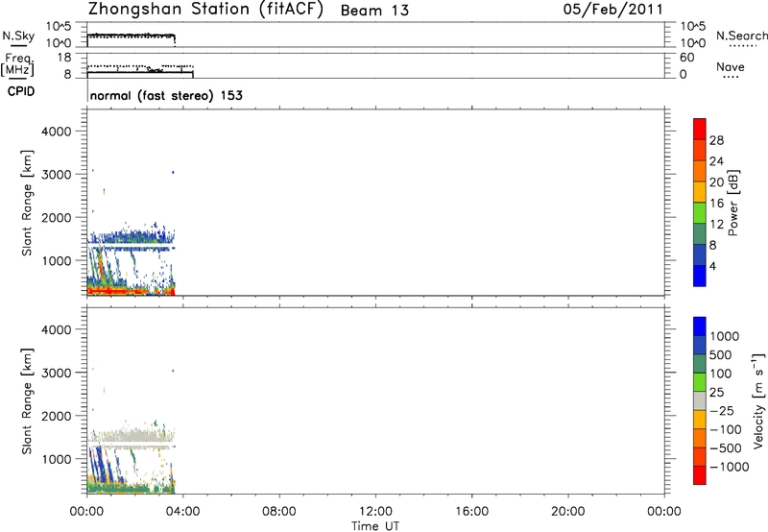Click "Slant Range [km]" label of velocity panel

tap(27, 401)
